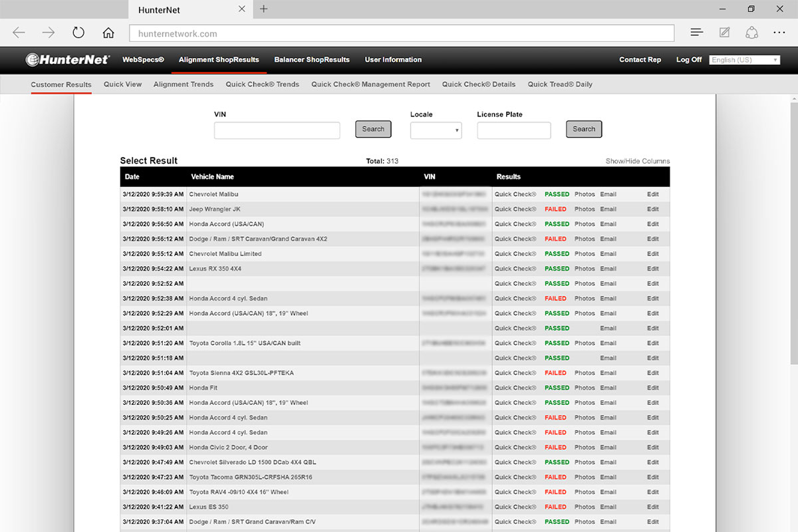Open Quick Check for Honda Fit row
798x532 pixels.
(515, 388)
